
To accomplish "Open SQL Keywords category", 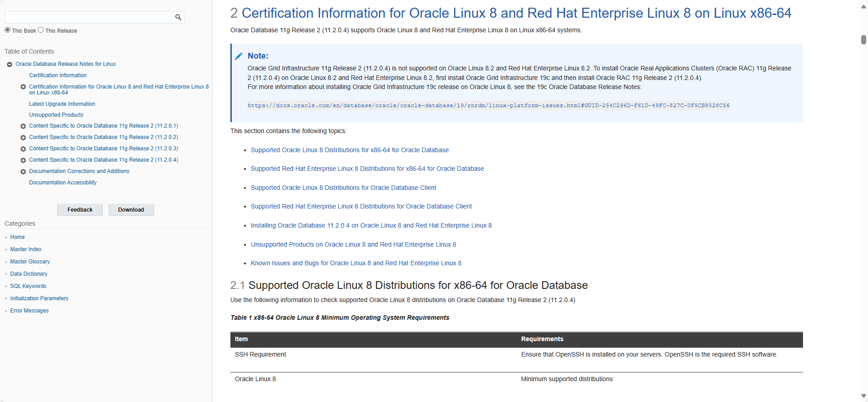I will pyautogui.click(x=28, y=286).
